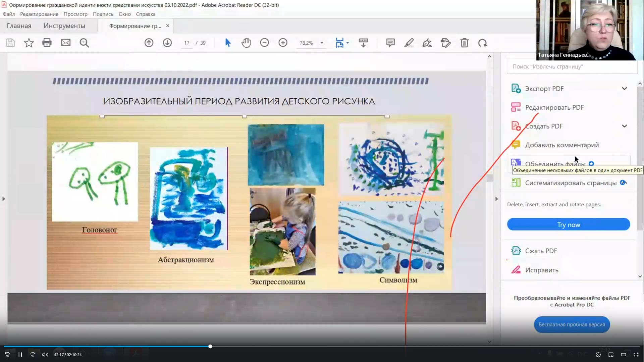Open the Просмотр menu

coord(75,14)
